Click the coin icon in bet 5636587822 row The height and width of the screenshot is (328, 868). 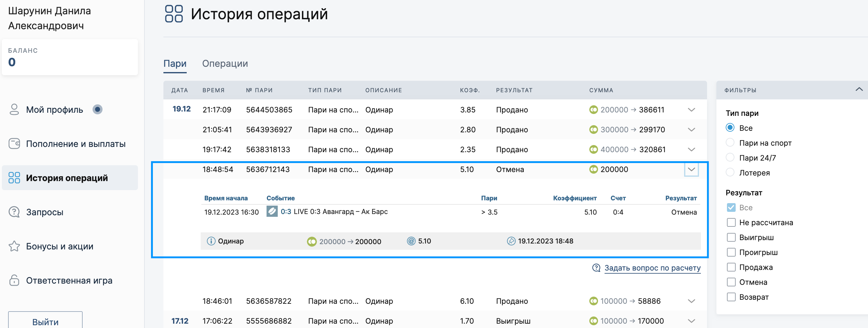[x=593, y=301]
